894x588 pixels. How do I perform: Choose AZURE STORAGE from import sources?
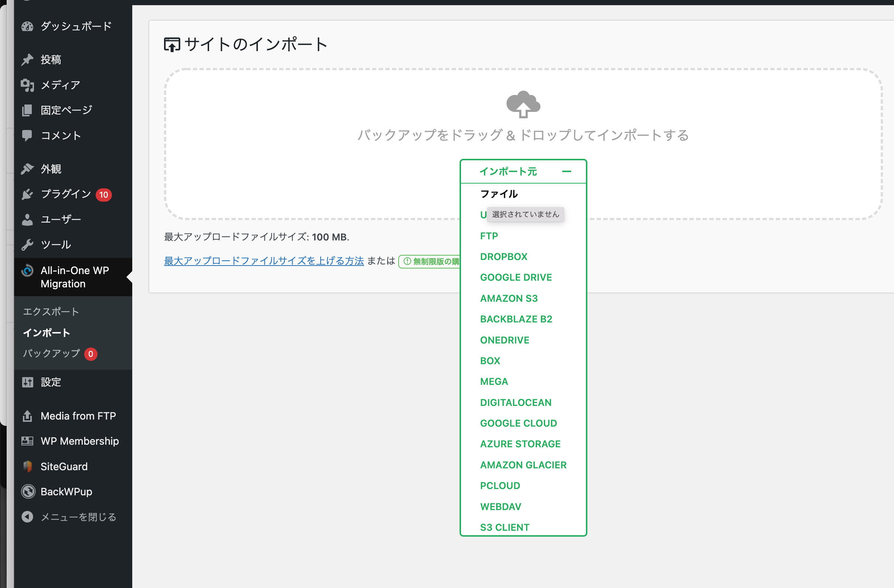point(520,444)
